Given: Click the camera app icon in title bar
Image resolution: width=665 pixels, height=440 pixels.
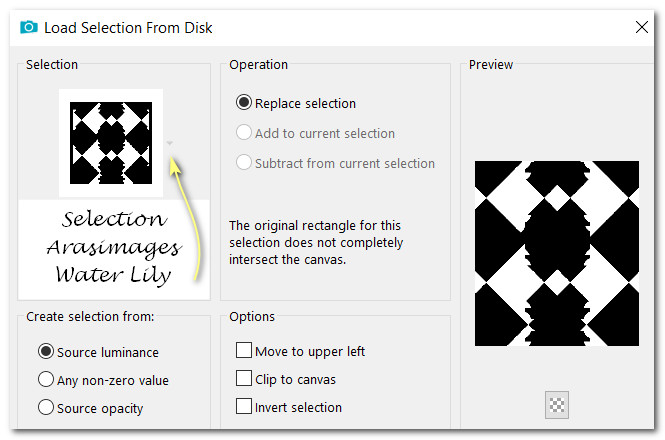Looking at the screenshot, I should (x=28, y=28).
